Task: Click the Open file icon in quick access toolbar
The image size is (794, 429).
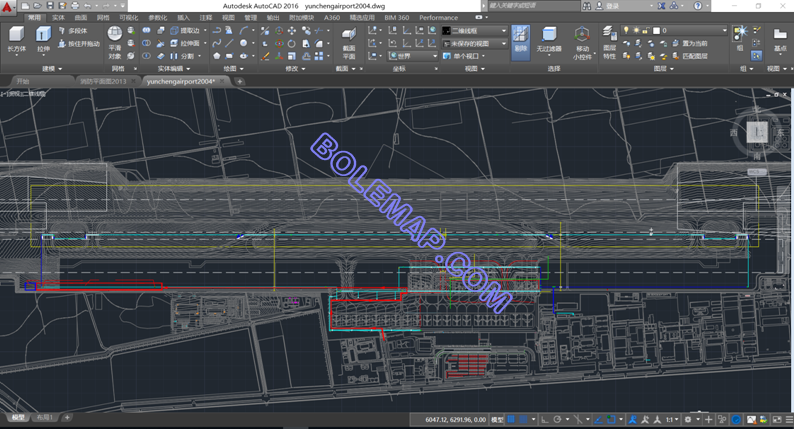Action: coord(37,6)
